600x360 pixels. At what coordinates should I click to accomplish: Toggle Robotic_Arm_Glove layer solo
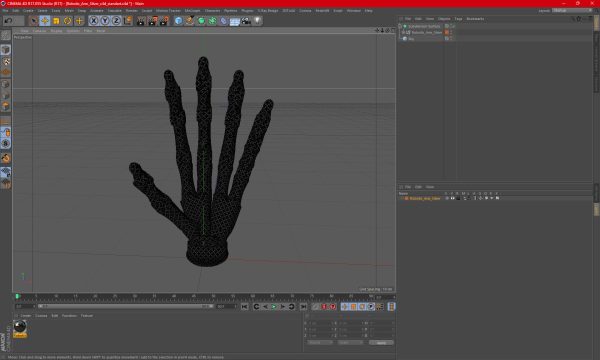(x=447, y=198)
